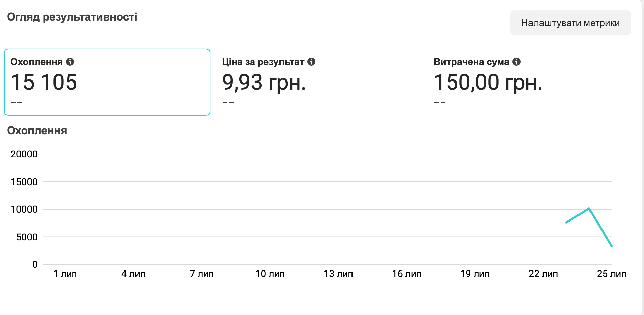Click the 10 лип axis label

pyautogui.click(x=270, y=274)
